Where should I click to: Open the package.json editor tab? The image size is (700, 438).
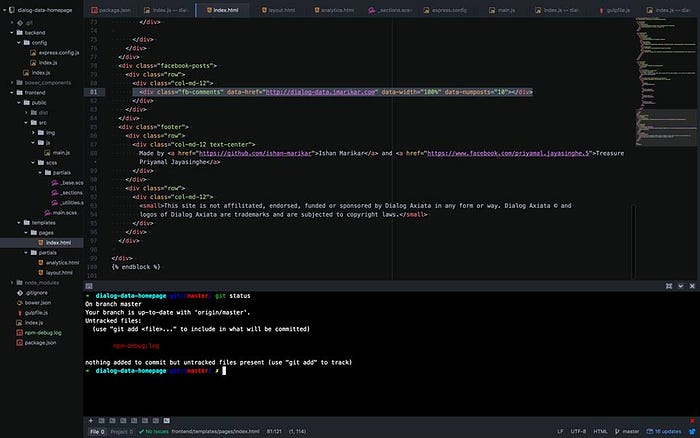point(111,10)
